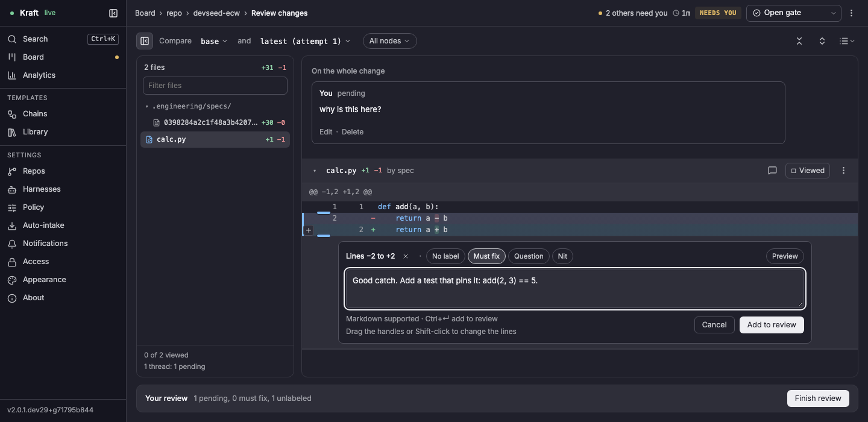
Task: Mark calc.py as Viewed
Action: point(808,171)
